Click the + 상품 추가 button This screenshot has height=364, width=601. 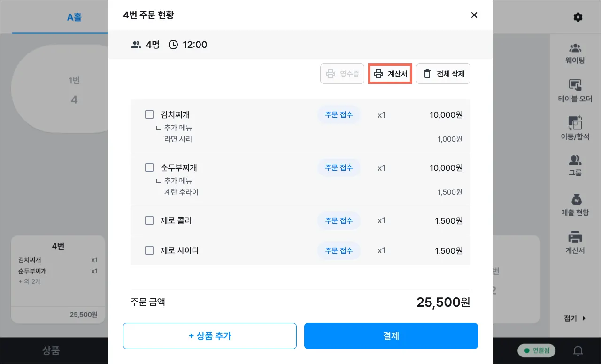pos(210,336)
